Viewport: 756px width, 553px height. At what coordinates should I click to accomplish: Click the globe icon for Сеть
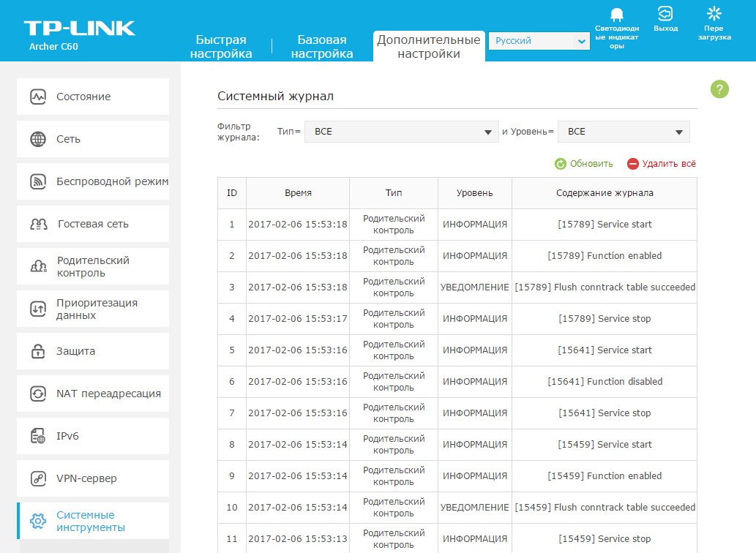38,139
